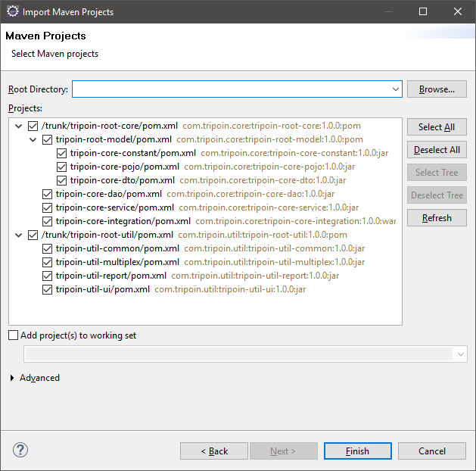Expand the Advanced section
The image size is (476, 471).
12,378
